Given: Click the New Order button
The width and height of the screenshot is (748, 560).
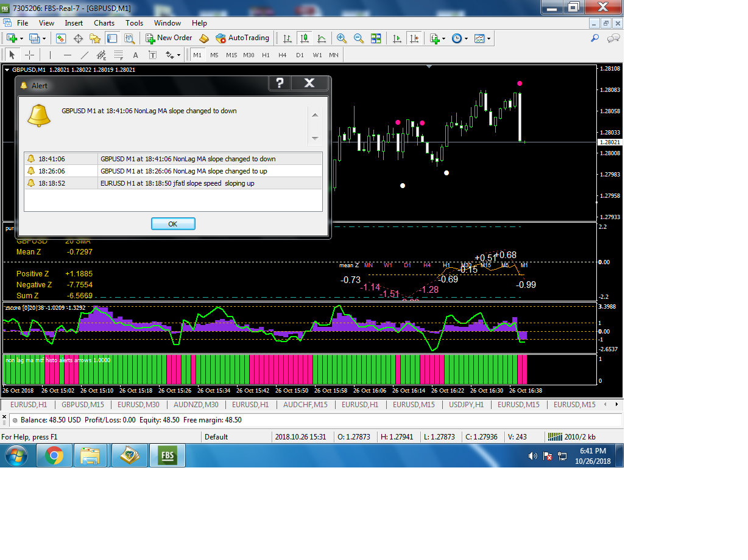Looking at the screenshot, I should (x=169, y=38).
